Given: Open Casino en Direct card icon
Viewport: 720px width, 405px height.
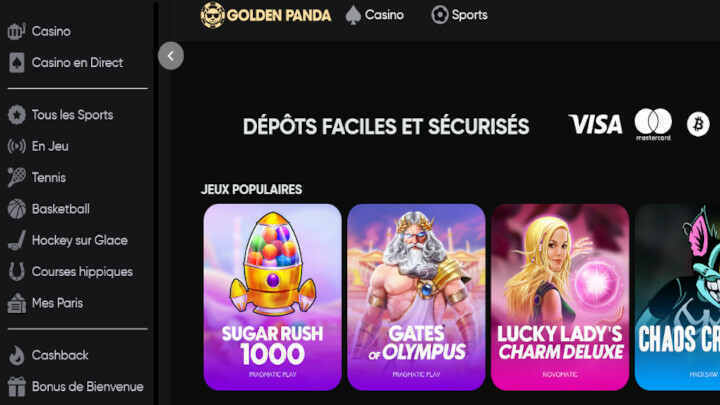Looking at the screenshot, I should point(17,62).
